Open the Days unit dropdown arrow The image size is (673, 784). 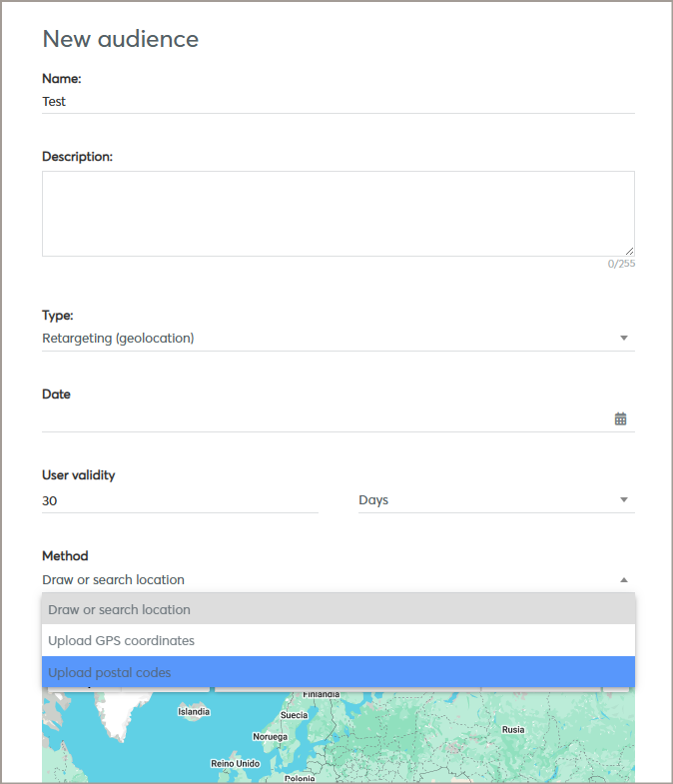coord(624,500)
